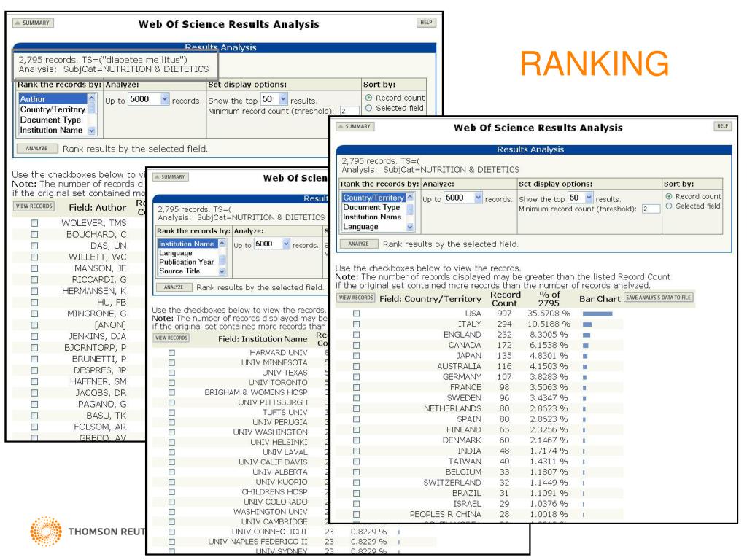Open top 50 results dropdown, Author window
Viewport: 747px width, 560px height.
coord(283,99)
